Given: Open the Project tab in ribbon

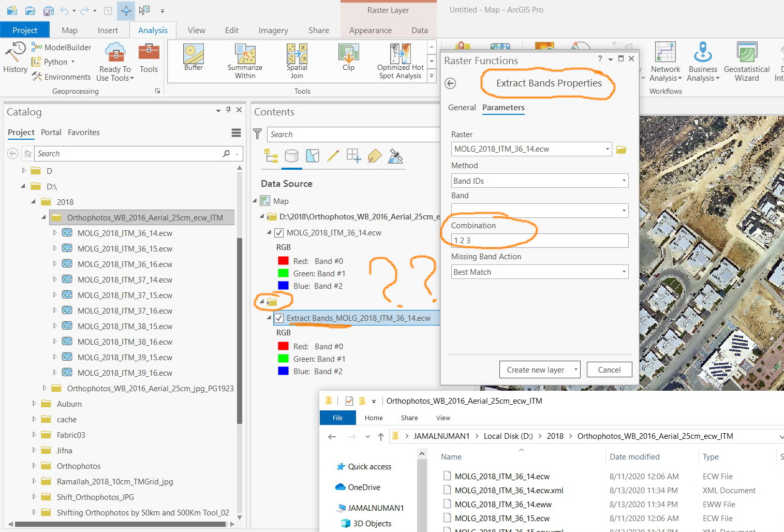Looking at the screenshot, I should pyautogui.click(x=25, y=30).
